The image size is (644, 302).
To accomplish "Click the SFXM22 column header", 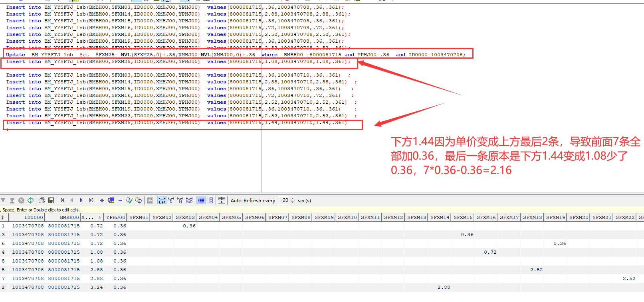I will (x=625, y=217).
